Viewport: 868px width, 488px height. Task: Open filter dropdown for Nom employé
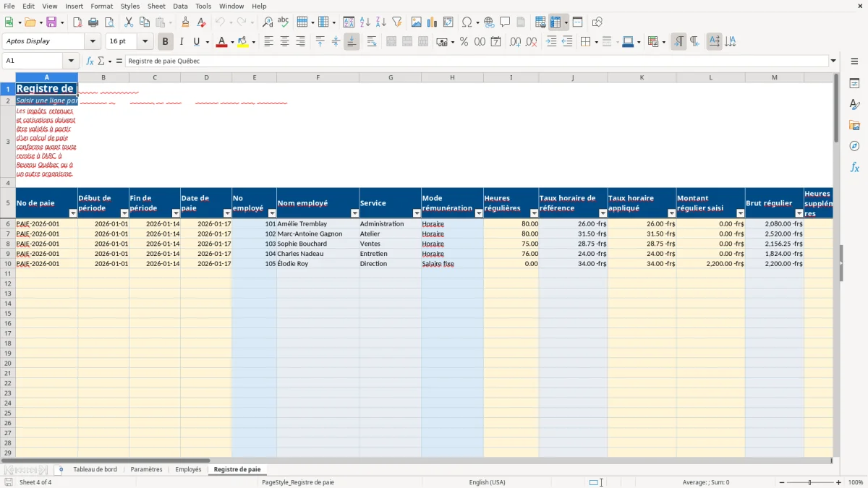pos(354,213)
